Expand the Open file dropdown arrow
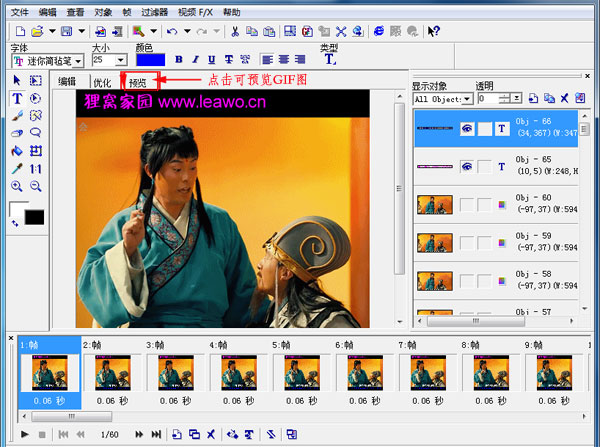Screen dimensions: 600x447 (x=52, y=31)
